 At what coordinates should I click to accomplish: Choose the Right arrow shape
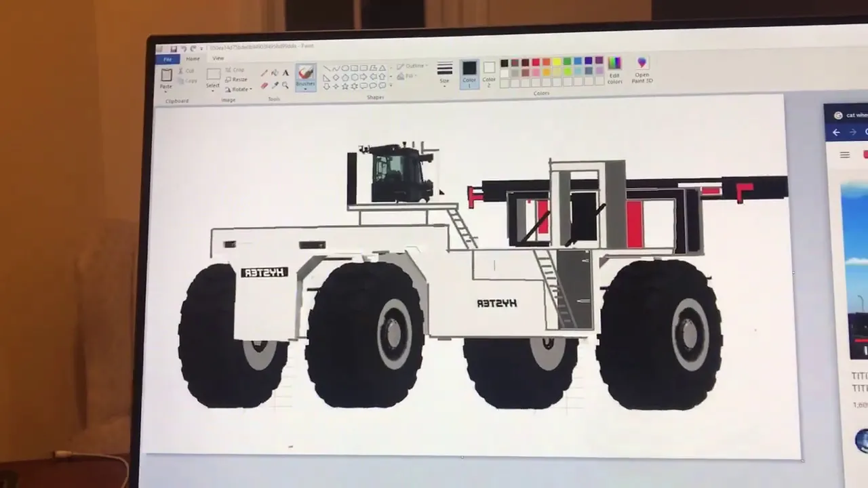(363, 77)
